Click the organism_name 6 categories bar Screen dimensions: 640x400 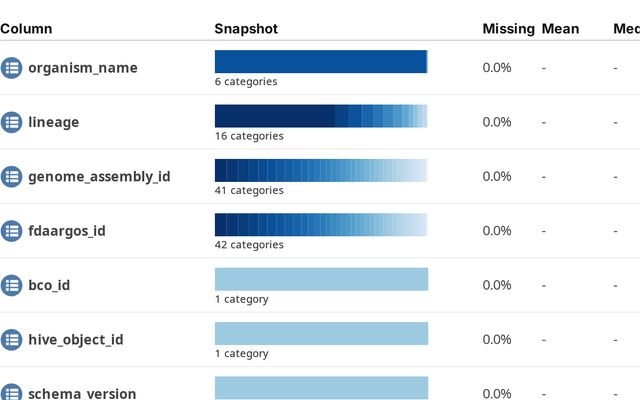[x=321, y=62]
